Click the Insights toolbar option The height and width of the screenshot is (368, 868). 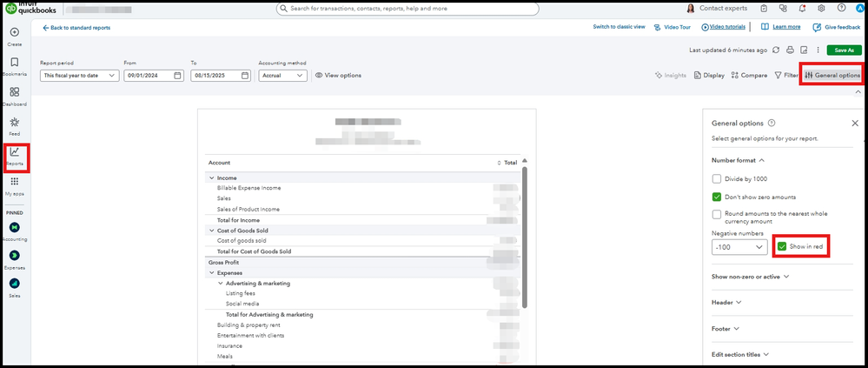coord(671,76)
